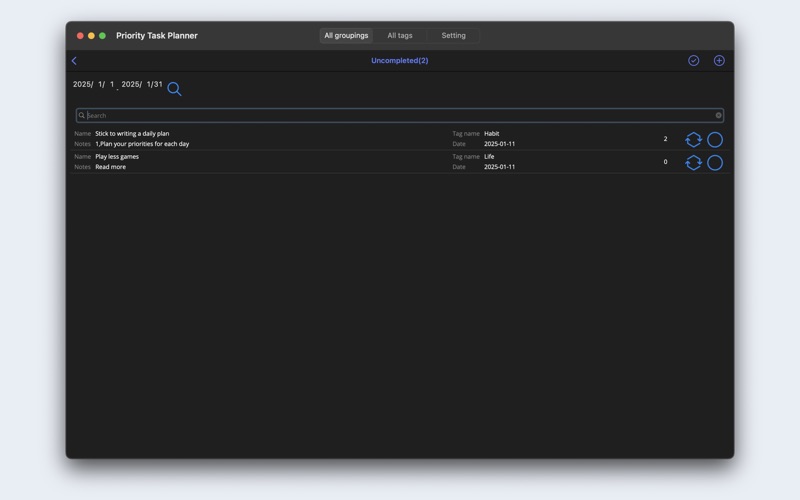Mark Play less games as complete

click(715, 163)
